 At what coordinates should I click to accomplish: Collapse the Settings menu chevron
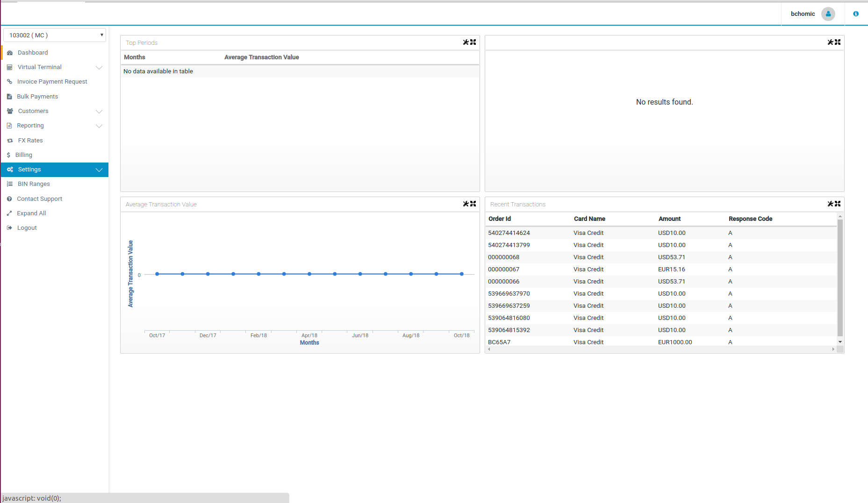pyautogui.click(x=99, y=170)
